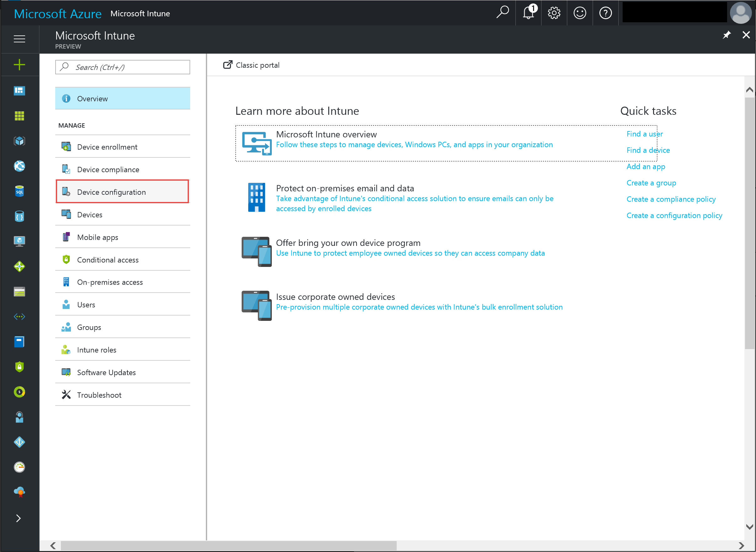The image size is (756, 552).
Task: Open the feedback smiley icon
Action: pyautogui.click(x=580, y=13)
